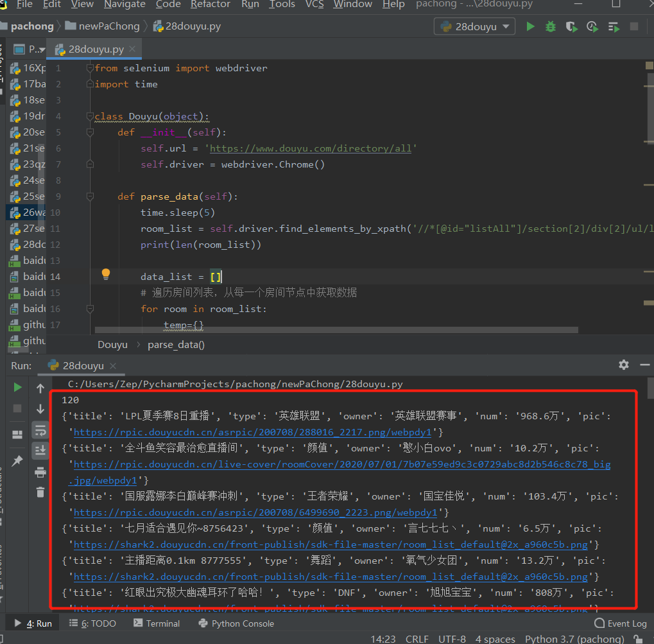Viewport: 654px width, 644px height.
Task: Toggle scroll to end in console
Action: [x=40, y=450]
